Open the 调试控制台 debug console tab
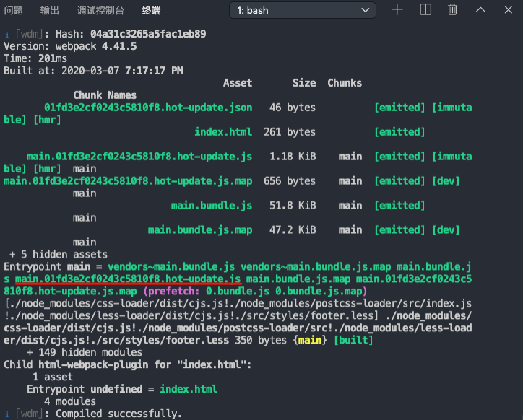The height and width of the screenshot is (420, 523). pos(100,10)
